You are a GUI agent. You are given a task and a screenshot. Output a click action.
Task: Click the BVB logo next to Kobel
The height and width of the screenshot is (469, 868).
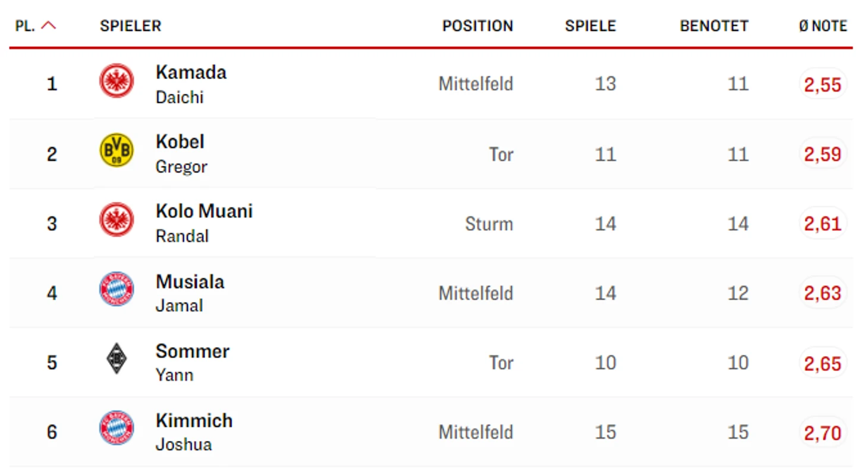tap(117, 150)
